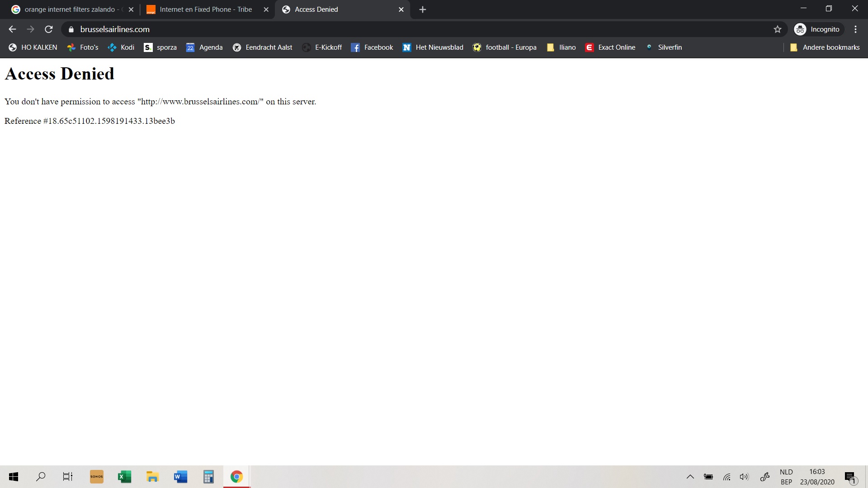Viewport: 868px width, 488px height.
Task: Launch Excel from the taskbar
Action: tap(124, 477)
